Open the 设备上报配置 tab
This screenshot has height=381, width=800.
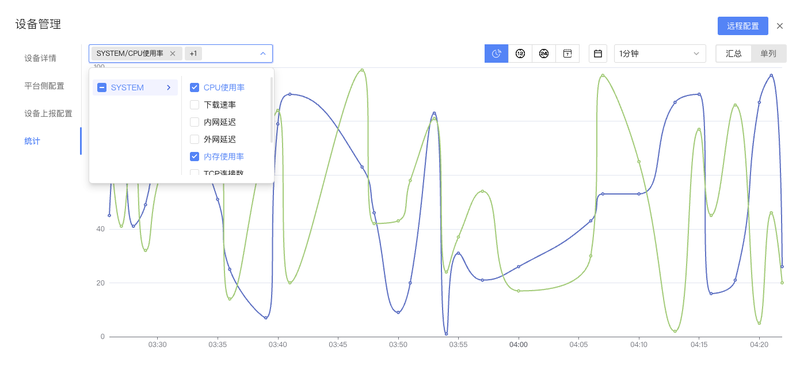[48, 113]
